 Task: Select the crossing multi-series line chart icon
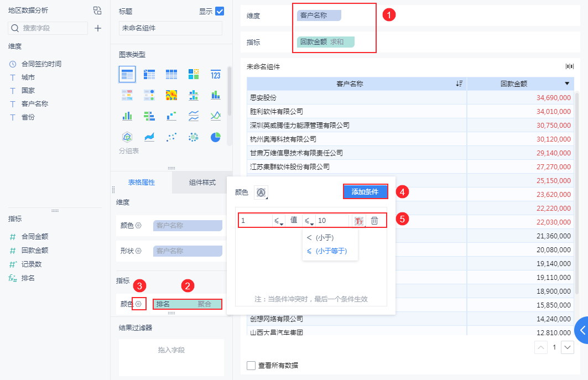(216, 116)
